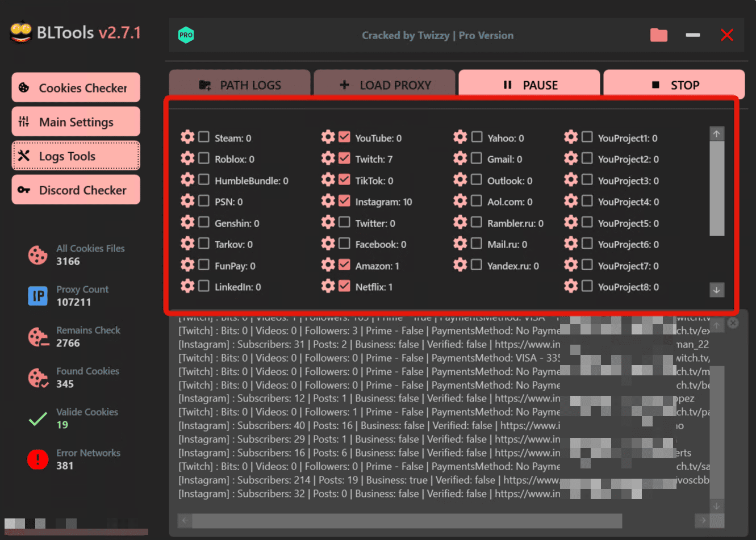The height and width of the screenshot is (540, 756).
Task: Open the Netflix configuration gear
Action: [328, 286]
